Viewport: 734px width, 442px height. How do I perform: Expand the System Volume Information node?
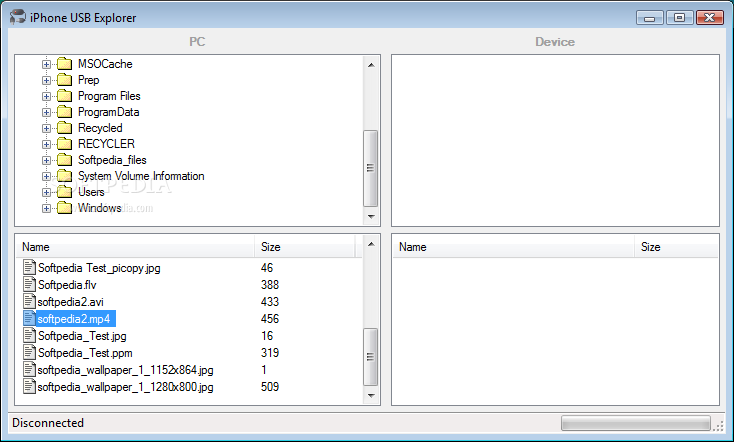pyautogui.click(x=46, y=177)
